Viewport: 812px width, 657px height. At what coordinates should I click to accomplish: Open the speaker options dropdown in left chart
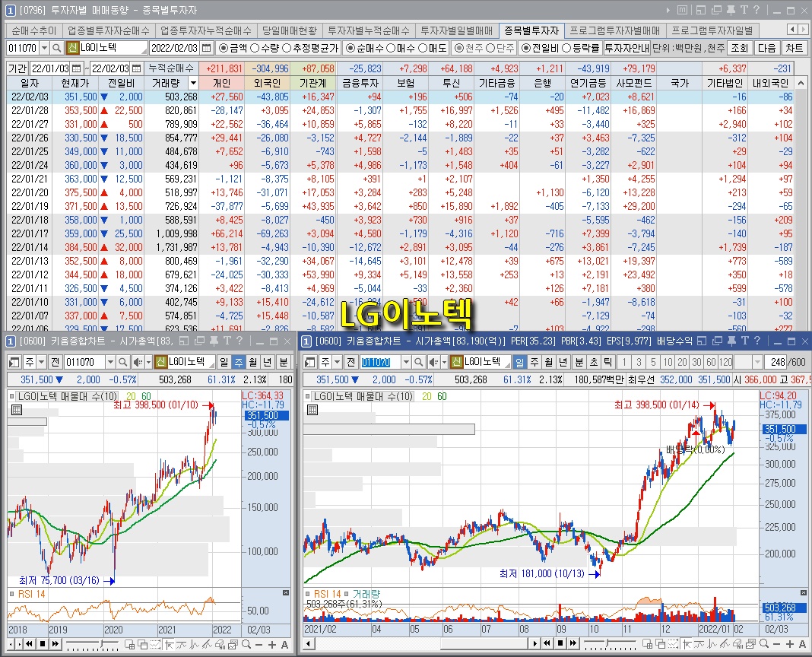click(148, 362)
